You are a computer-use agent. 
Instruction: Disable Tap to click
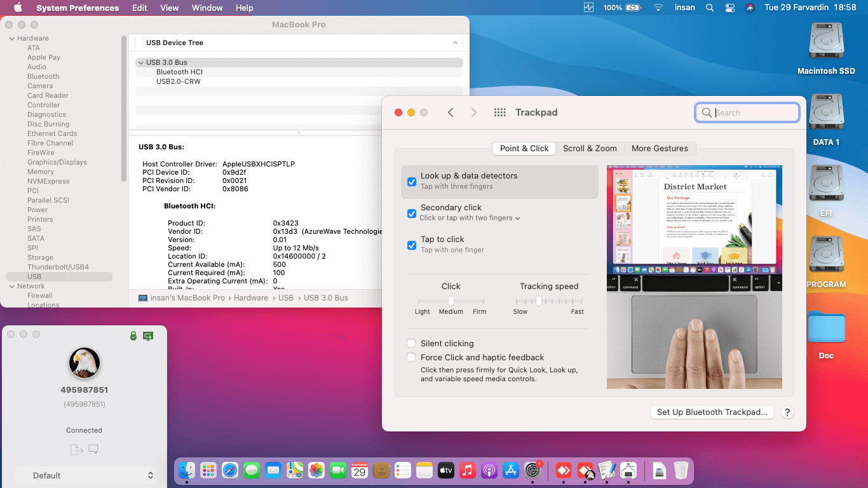tap(410, 245)
